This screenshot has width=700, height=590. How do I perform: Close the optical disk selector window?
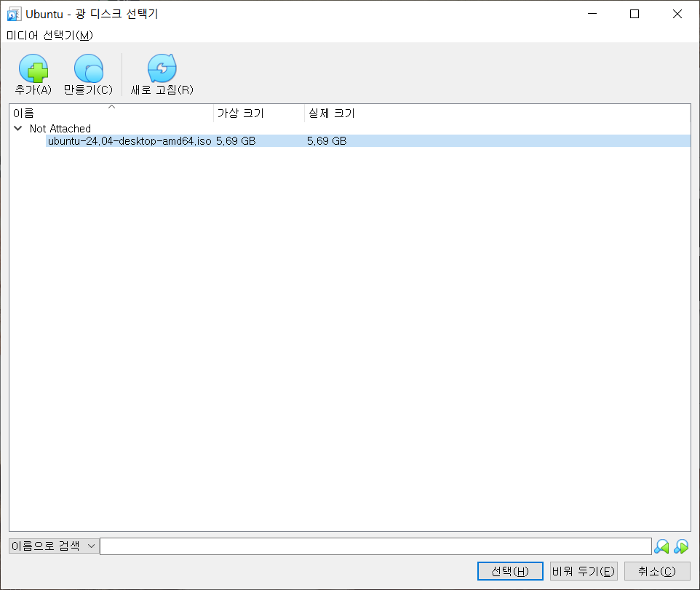(677, 14)
